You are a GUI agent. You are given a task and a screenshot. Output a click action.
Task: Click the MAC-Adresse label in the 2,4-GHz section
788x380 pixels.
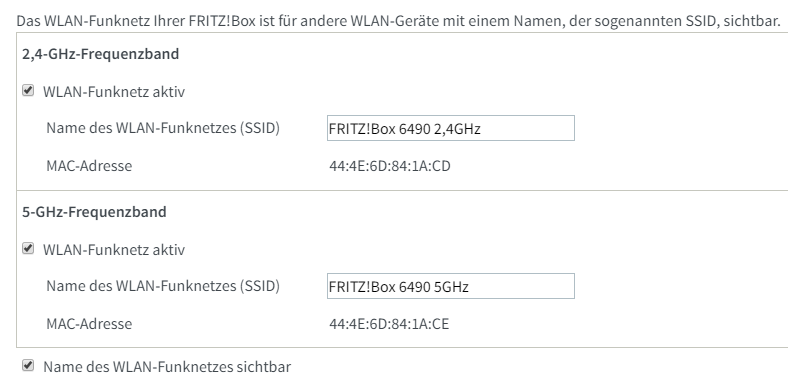89,166
